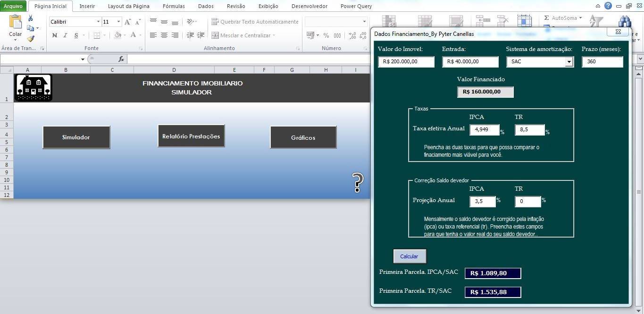Select the Format Painter brush icon
Viewport: 644px width, 314px height.
[31, 39]
